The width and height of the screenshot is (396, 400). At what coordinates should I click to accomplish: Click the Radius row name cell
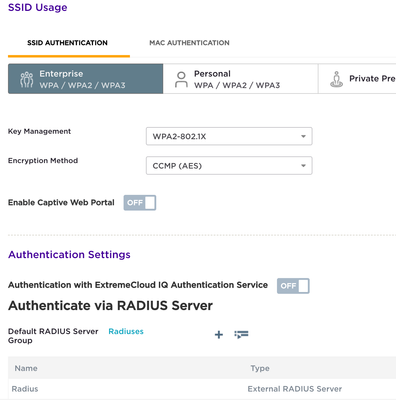tap(25, 389)
